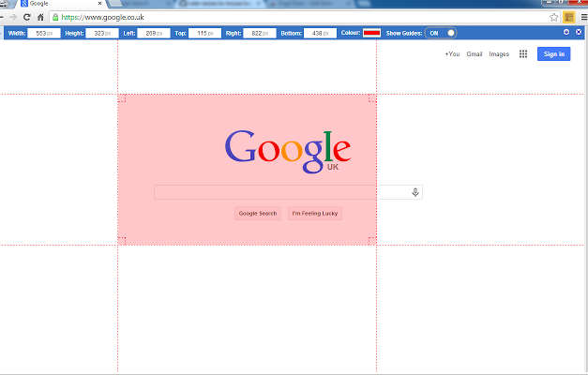Screen dimensions: 588x375
Task: Open the Page Ruler extension icon
Action: (569, 17)
